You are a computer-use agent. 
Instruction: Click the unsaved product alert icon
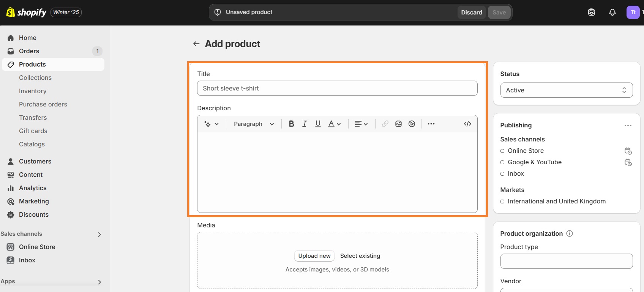pos(218,12)
